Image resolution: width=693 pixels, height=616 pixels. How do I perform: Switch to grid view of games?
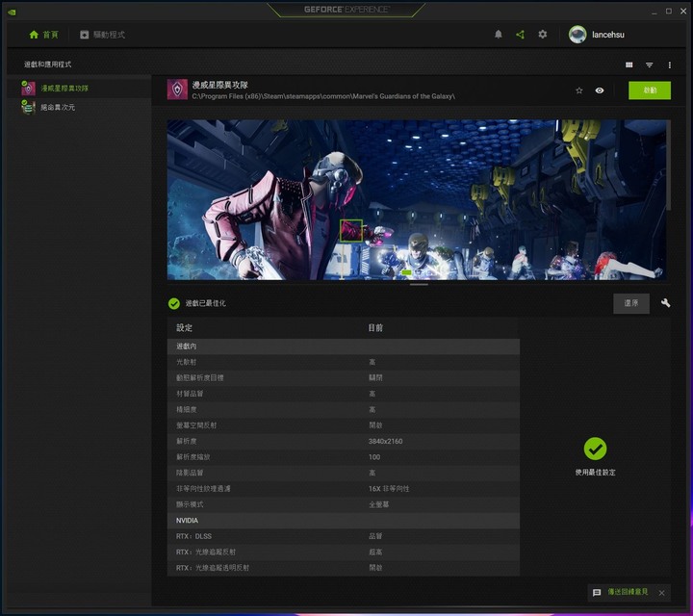pyautogui.click(x=629, y=64)
